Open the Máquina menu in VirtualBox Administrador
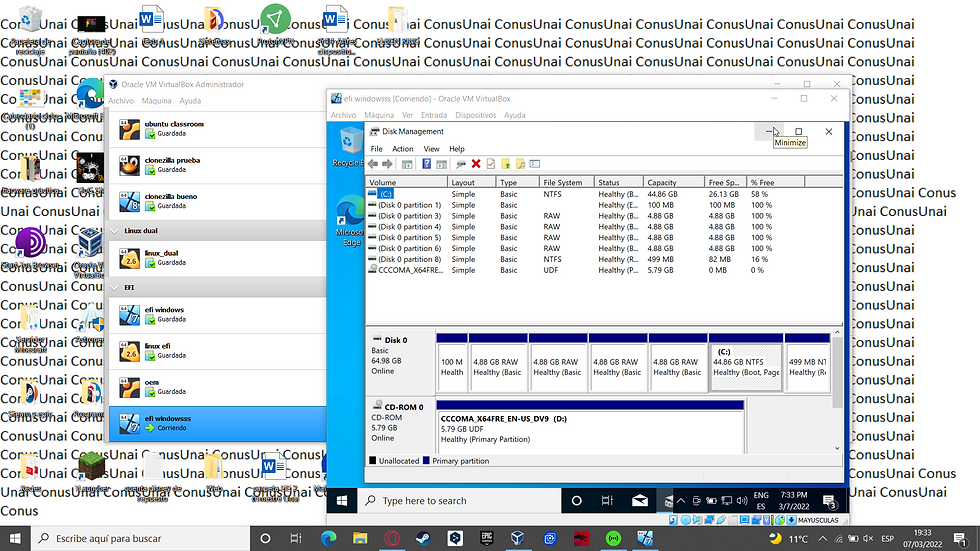980x551 pixels. point(156,101)
